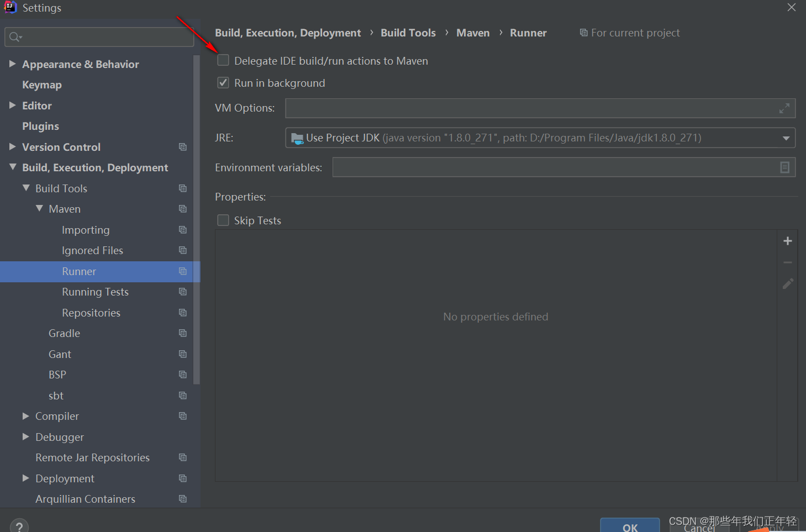Add a new Maven property
806x532 pixels.
(x=788, y=241)
